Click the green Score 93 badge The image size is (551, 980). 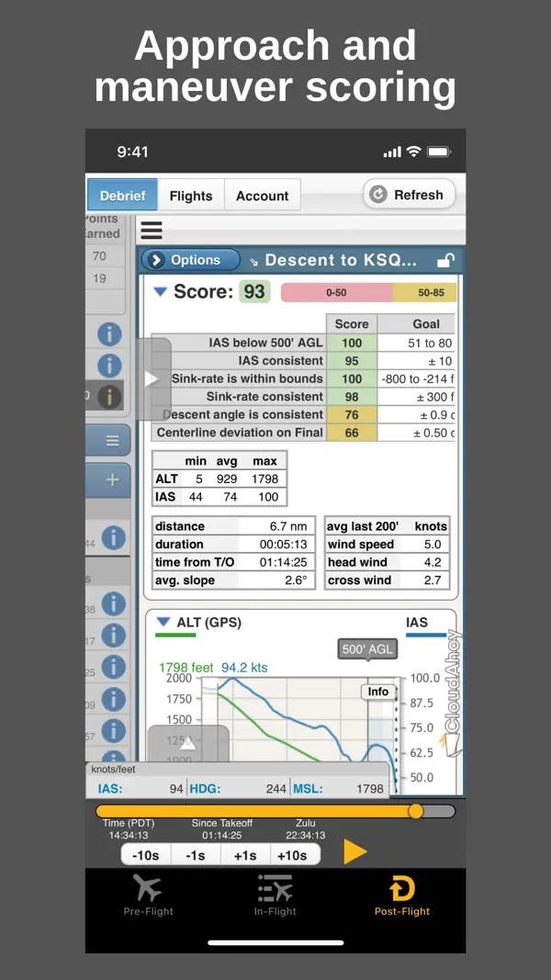click(x=255, y=291)
